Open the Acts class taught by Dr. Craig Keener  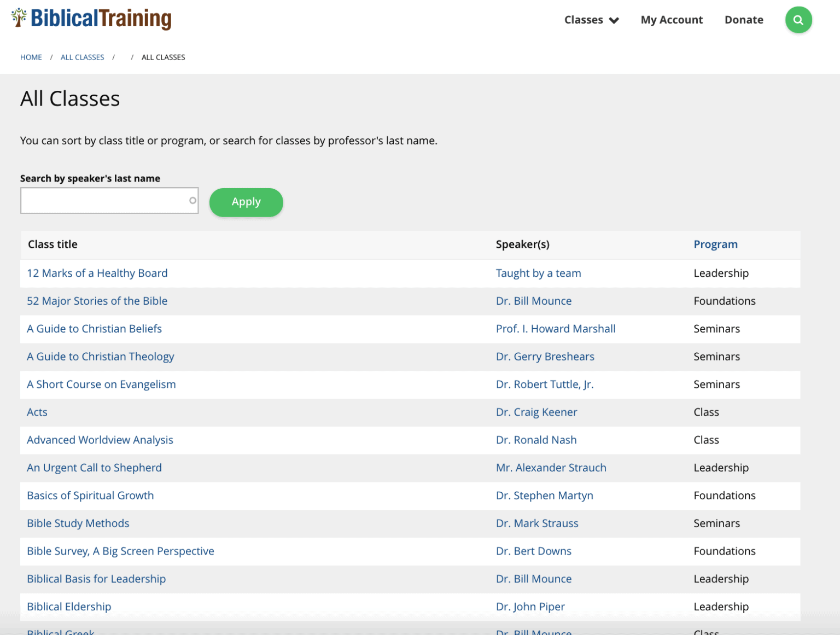37,412
